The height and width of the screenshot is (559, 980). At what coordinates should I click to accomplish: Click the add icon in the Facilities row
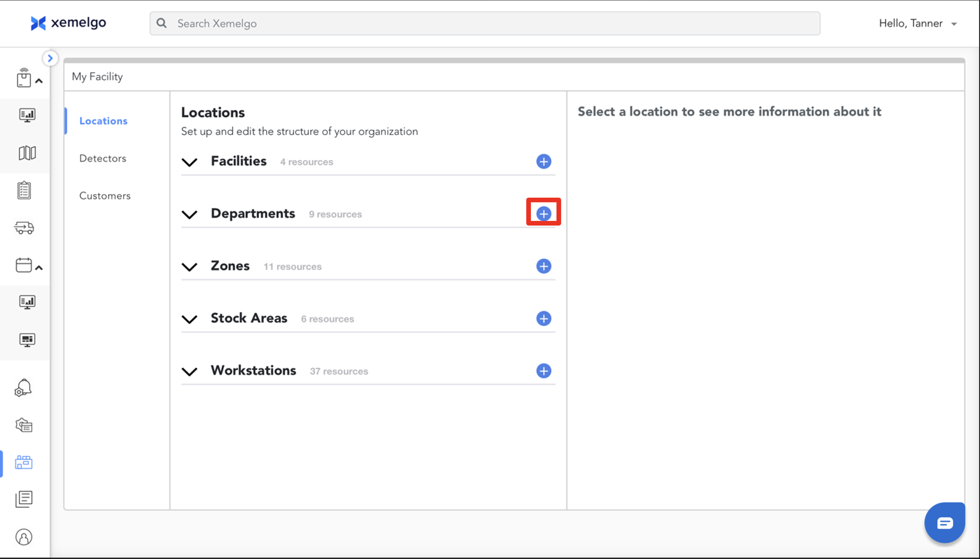tap(543, 161)
